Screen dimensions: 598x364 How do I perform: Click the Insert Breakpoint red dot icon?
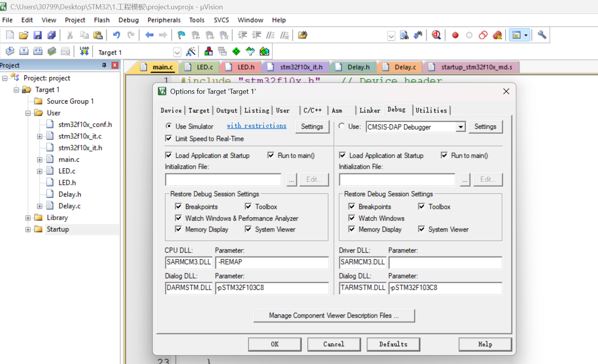coord(455,35)
